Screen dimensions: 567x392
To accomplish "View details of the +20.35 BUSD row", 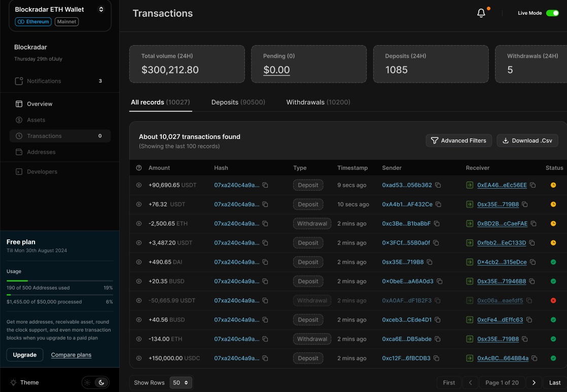I will click(x=139, y=281).
